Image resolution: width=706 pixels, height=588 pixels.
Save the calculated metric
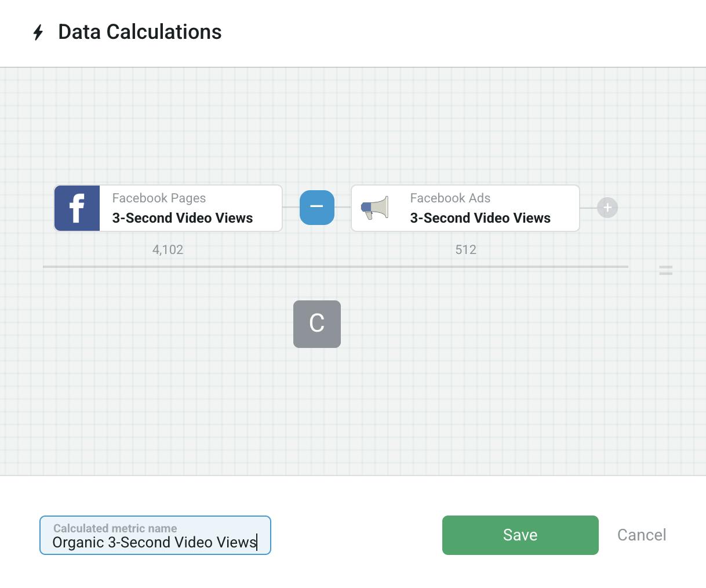coord(520,535)
